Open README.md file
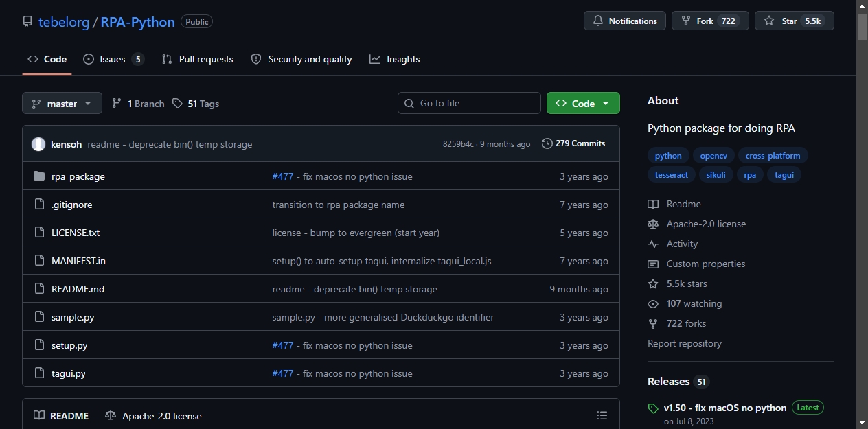Image resolution: width=868 pixels, height=429 pixels. click(x=78, y=289)
